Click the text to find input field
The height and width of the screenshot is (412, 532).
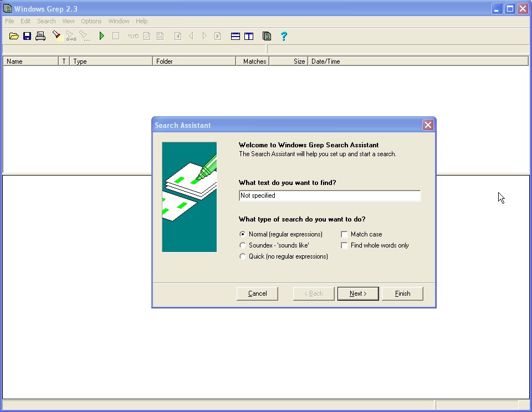(x=329, y=195)
